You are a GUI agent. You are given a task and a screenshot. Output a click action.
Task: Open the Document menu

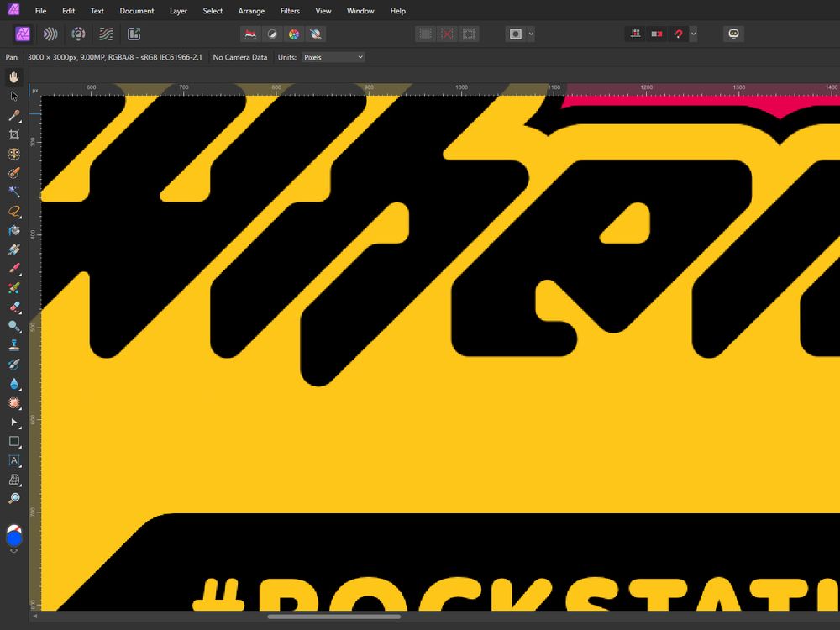pos(137,11)
